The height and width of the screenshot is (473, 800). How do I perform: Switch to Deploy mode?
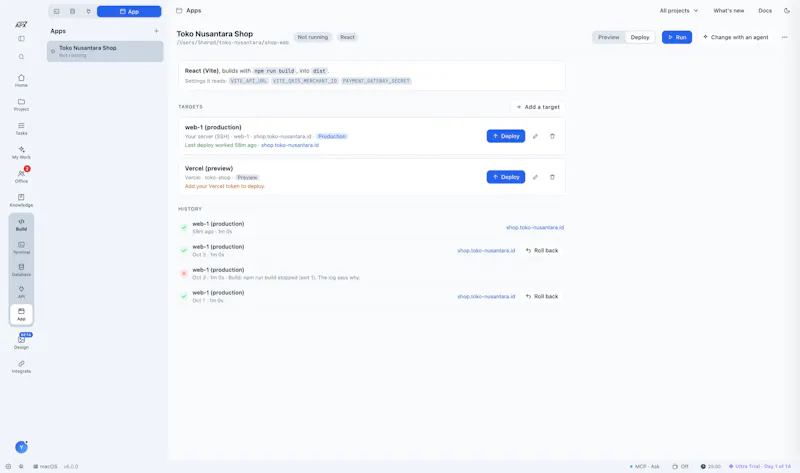point(640,37)
